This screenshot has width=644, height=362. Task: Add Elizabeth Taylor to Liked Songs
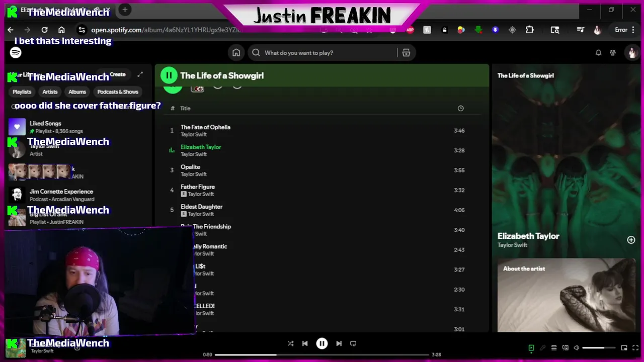pyautogui.click(x=631, y=240)
